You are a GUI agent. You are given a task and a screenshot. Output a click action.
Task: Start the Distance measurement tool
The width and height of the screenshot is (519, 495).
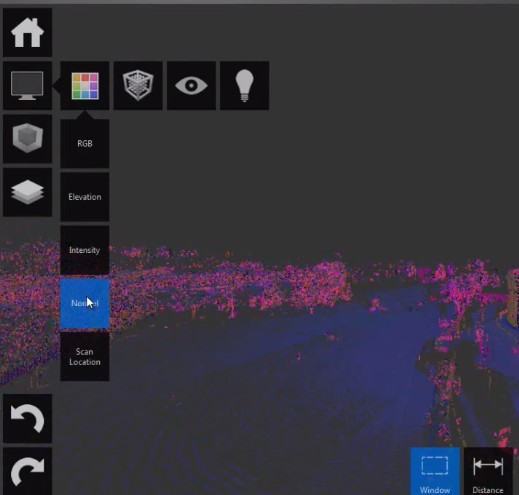(488, 471)
